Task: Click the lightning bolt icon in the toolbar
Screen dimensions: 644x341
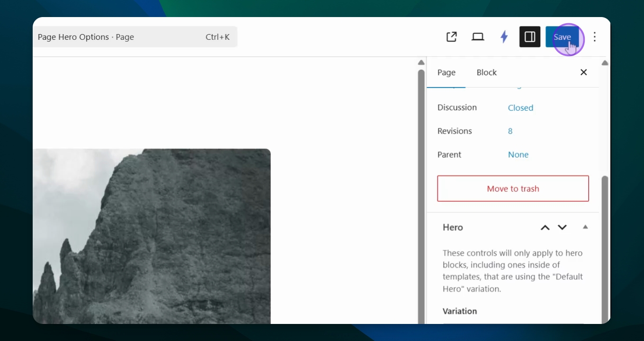Action: pos(504,37)
